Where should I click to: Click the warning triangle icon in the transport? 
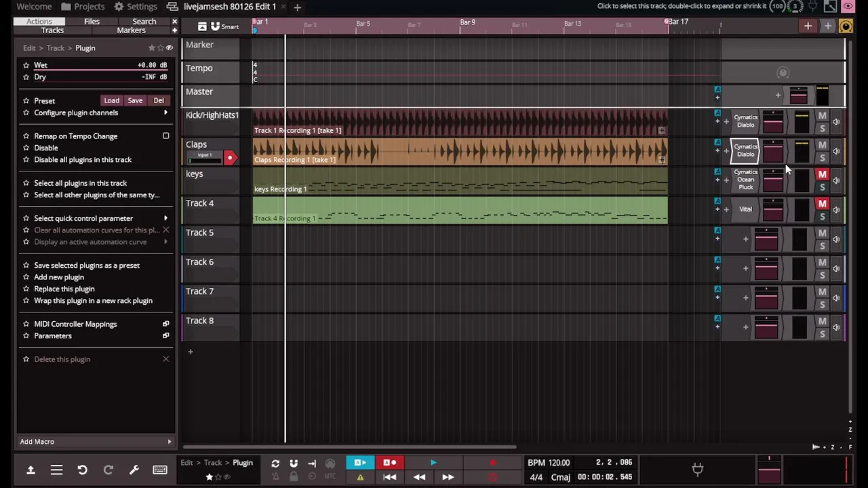[x=360, y=477]
